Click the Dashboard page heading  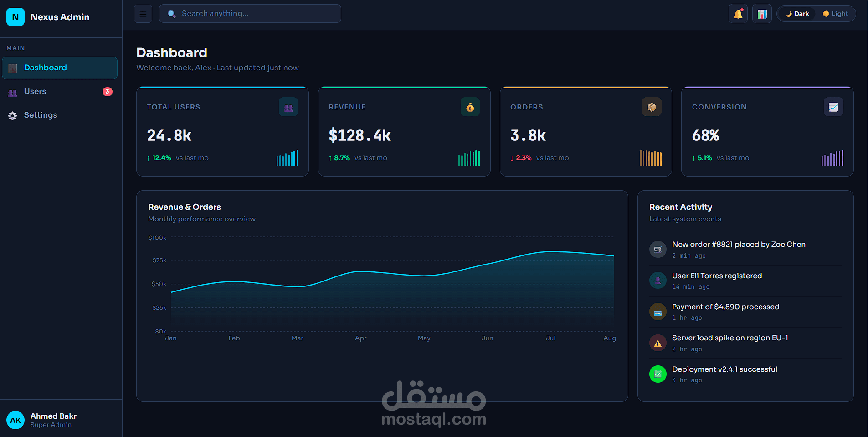pos(172,53)
